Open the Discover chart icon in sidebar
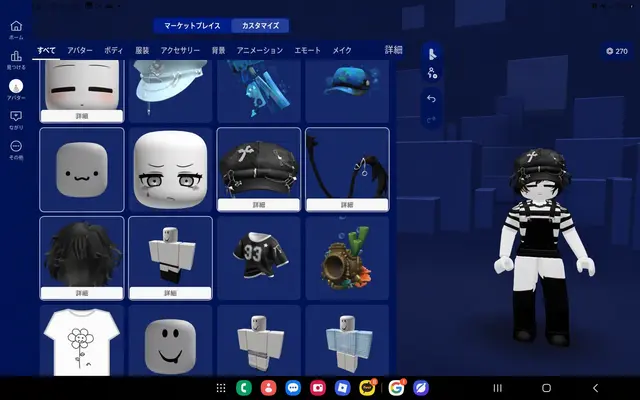Image resolution: width=640 pixels, height=400 pixels. tap(16, 56)
